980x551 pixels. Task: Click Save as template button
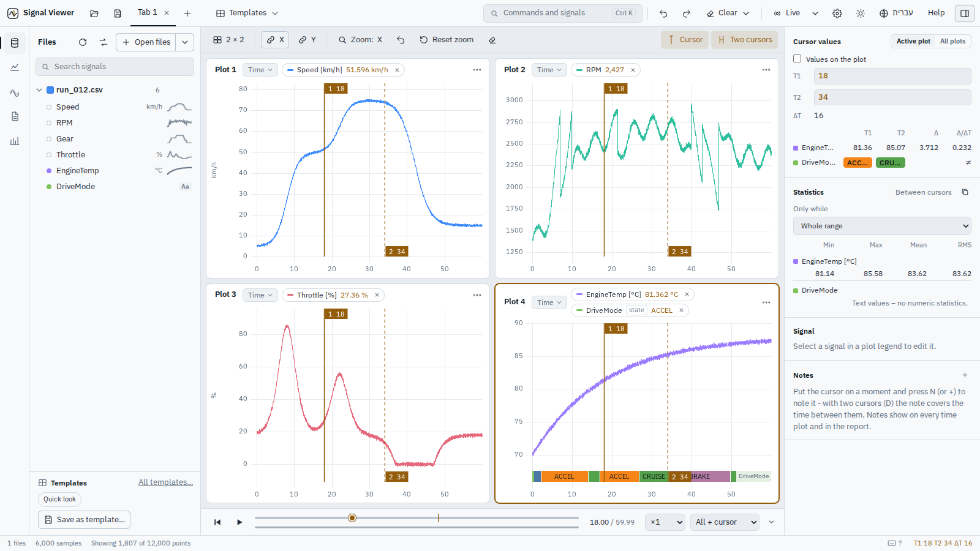(x=85, y=520)
